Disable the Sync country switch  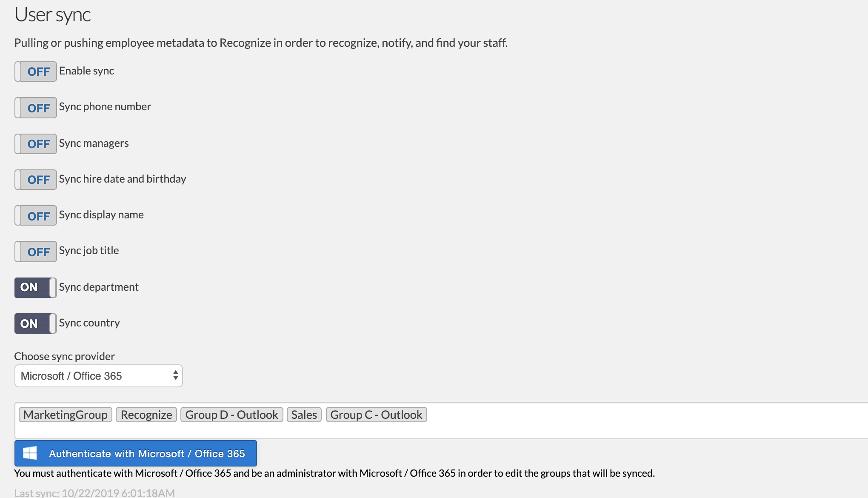(x=36, y=323)
